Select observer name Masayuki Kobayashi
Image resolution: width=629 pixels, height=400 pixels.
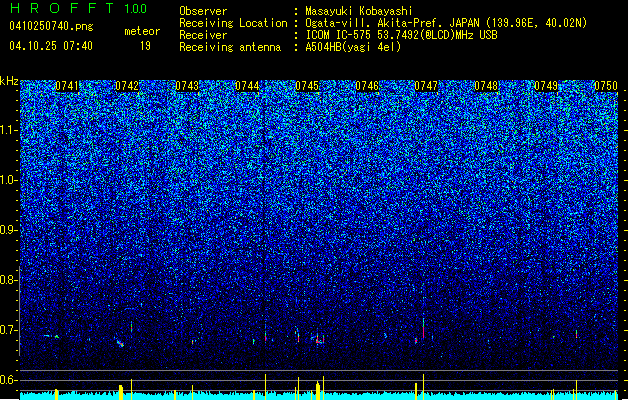click(x=359, y=11)
